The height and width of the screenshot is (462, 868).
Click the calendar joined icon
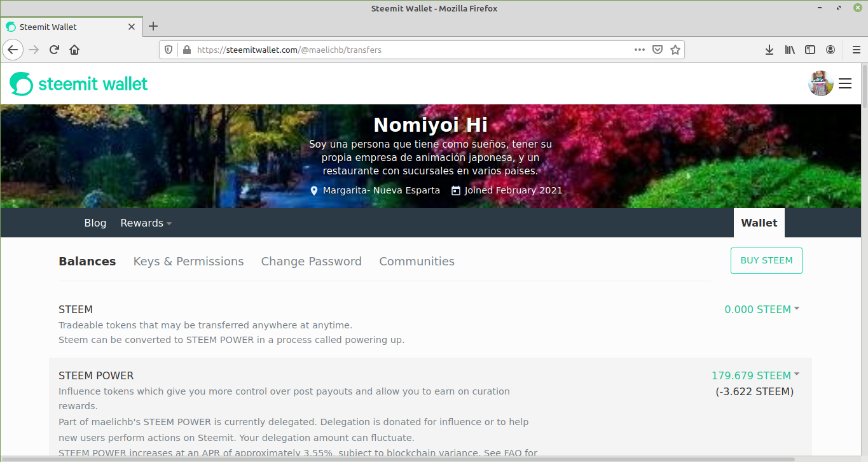coord(455,190)
